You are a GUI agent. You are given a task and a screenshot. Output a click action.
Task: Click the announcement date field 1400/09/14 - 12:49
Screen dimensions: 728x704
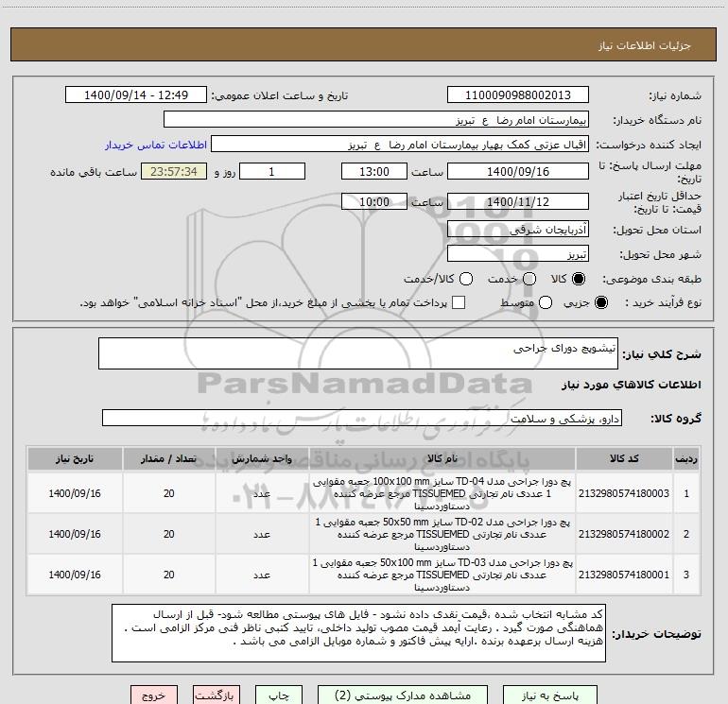[x=136, y=94]
